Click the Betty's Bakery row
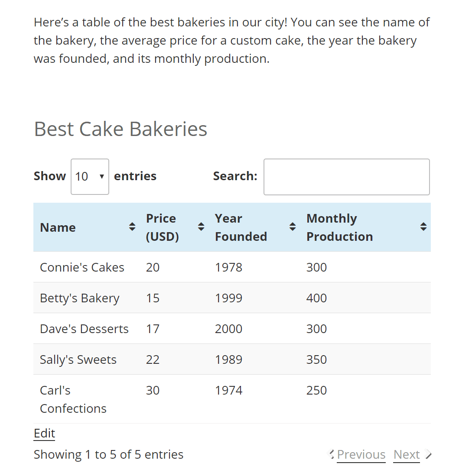Image resolution: width=459 pixels, height=476 pixels. pyautogui.click(x=173, y=298)
